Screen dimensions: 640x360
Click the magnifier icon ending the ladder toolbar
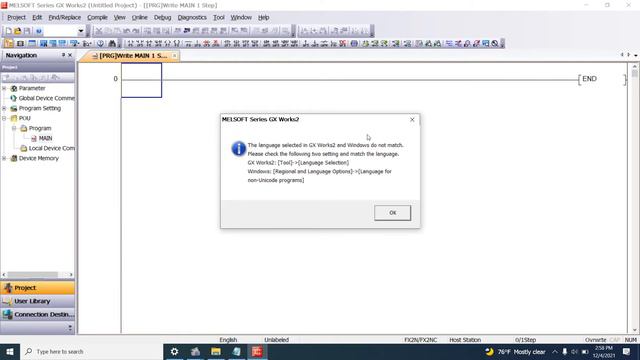495,43
